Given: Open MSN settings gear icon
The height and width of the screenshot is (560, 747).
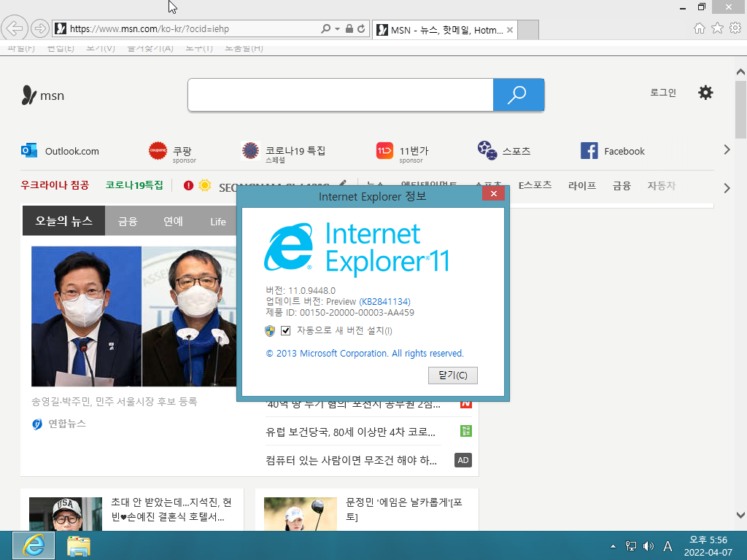Looking at the screenshot, I should coord(705,93).
